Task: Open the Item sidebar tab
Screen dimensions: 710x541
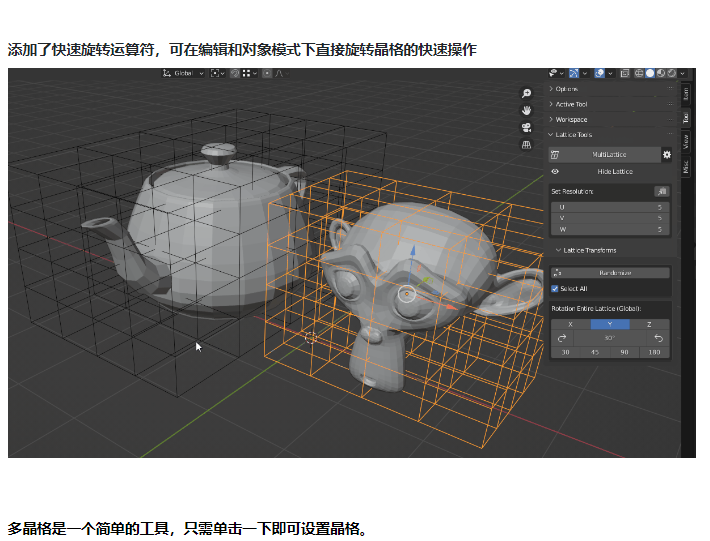Action: click(686, 94)
